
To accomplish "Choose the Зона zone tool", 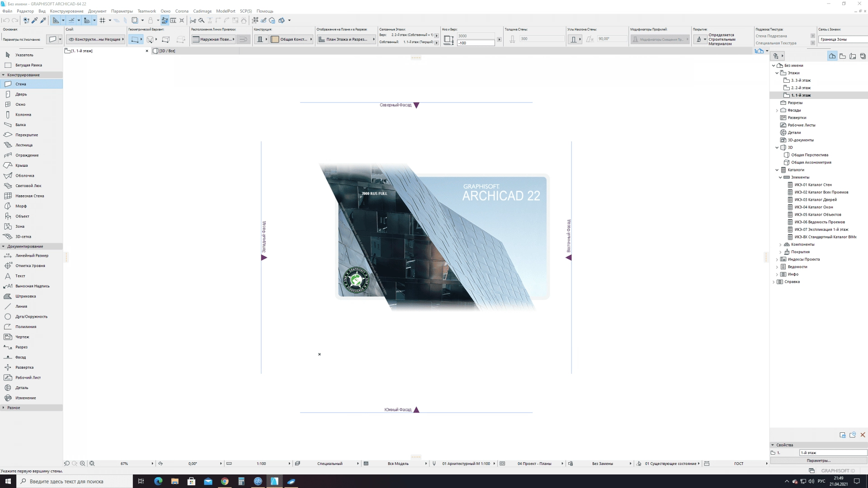I will click(x=31, y=226).
